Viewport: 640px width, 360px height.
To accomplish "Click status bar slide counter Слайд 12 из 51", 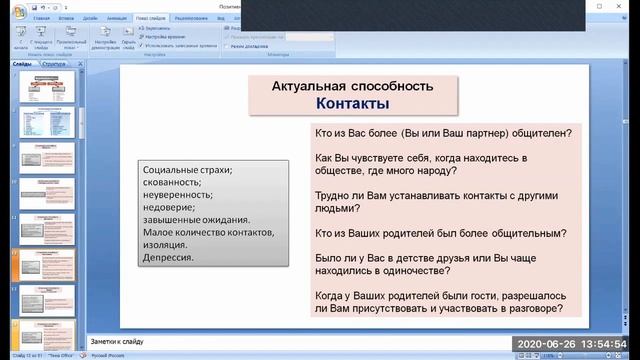I will tap(27, 356).
